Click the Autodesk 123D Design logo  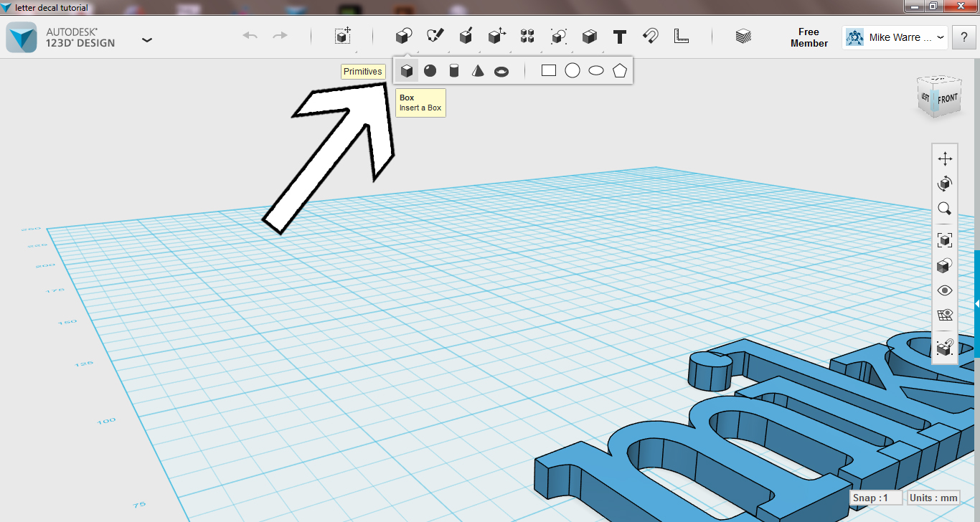tap(22, 37)
